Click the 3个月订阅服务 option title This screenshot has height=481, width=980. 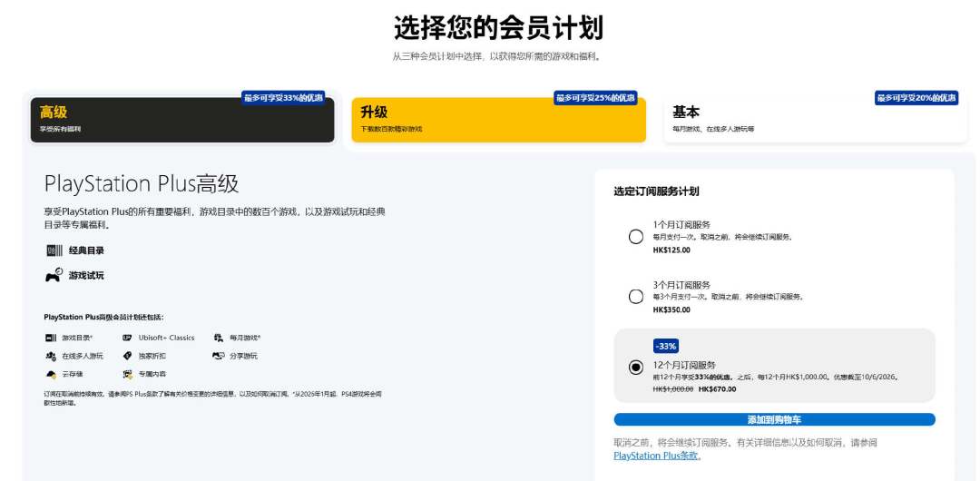[681, 285]
